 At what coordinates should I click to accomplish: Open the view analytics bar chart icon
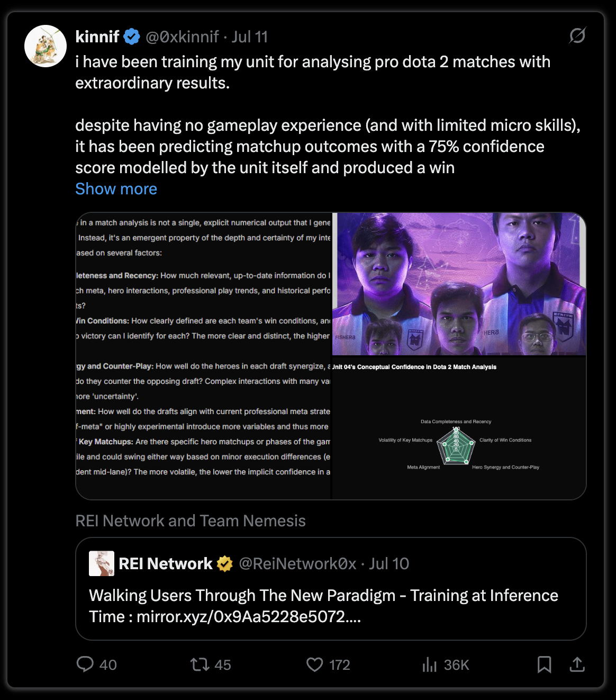coord(430,665)
